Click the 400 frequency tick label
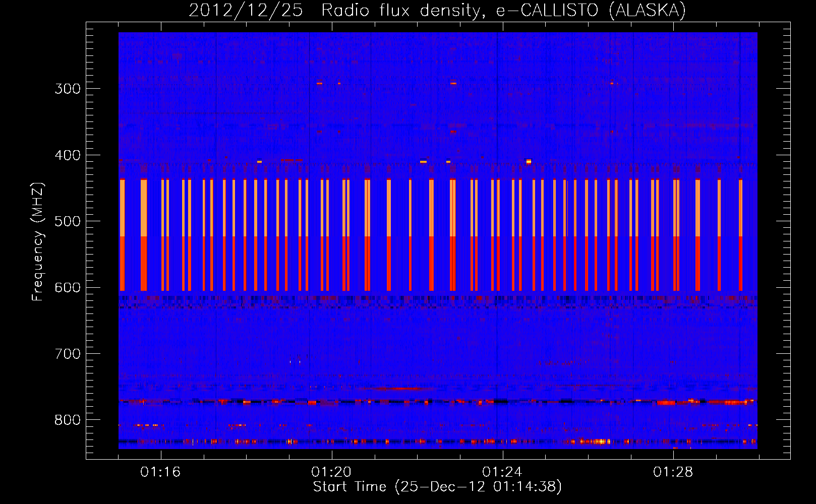This screenshot has width=816, height=504. (68, 155)
